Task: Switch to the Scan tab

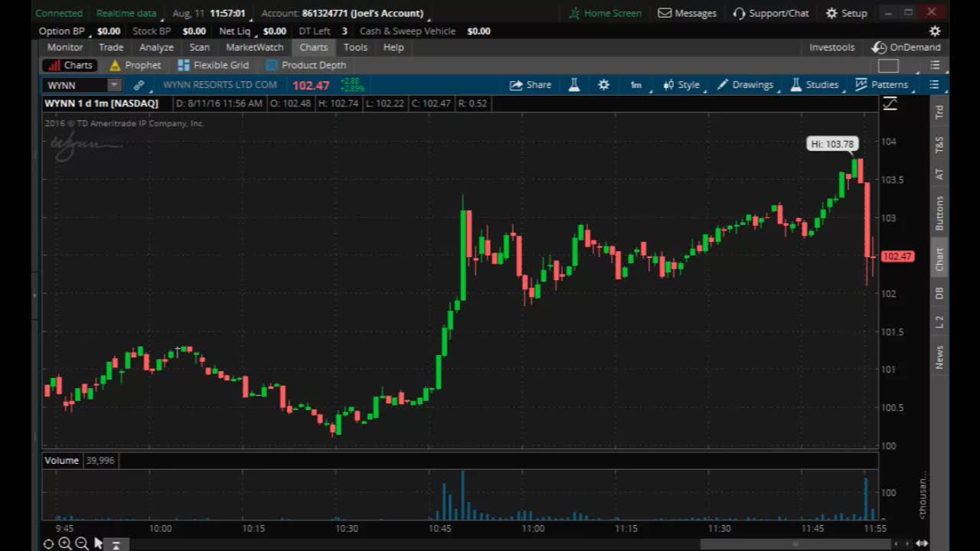Action: coord(200,47)
